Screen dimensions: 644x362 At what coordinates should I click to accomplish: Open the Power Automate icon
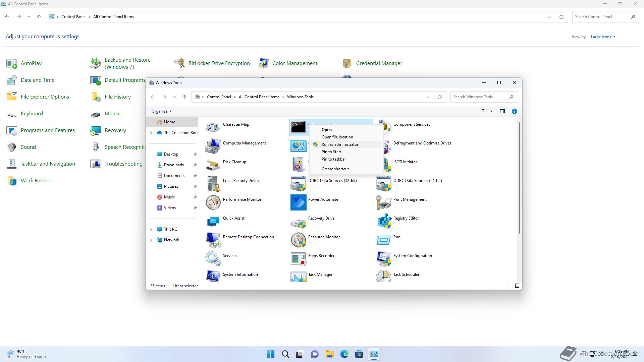coord(298,202)
